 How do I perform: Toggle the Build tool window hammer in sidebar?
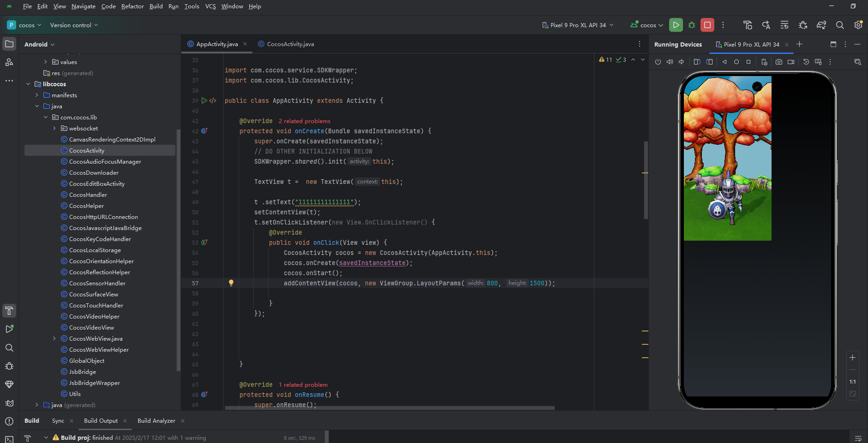[9, 311]
